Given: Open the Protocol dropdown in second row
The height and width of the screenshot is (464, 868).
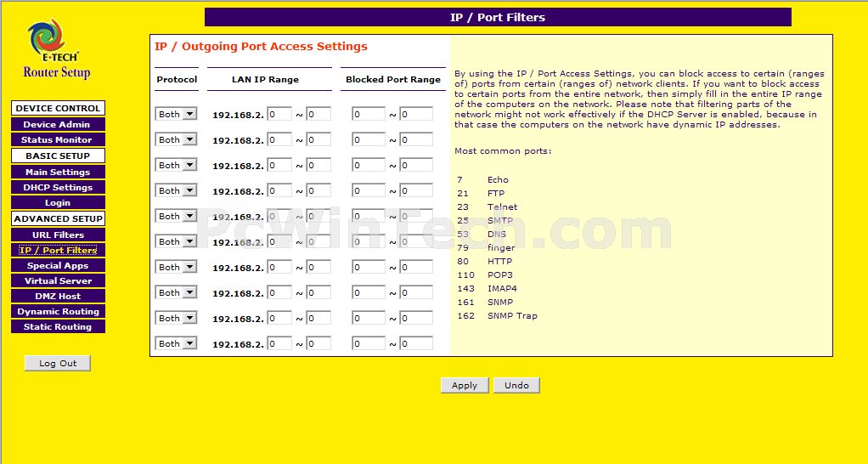Looking at the screenshot, I should coord(176,139).
